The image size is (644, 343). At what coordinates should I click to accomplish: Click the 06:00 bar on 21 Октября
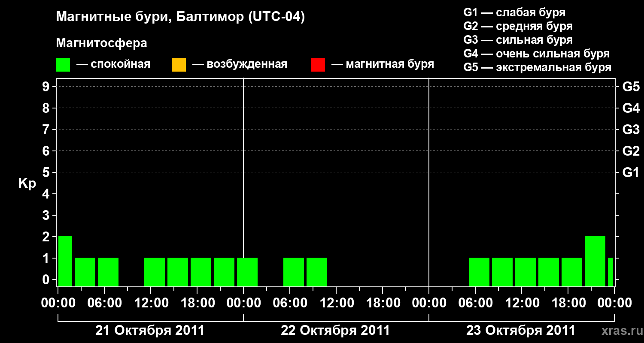pos(108,272)
